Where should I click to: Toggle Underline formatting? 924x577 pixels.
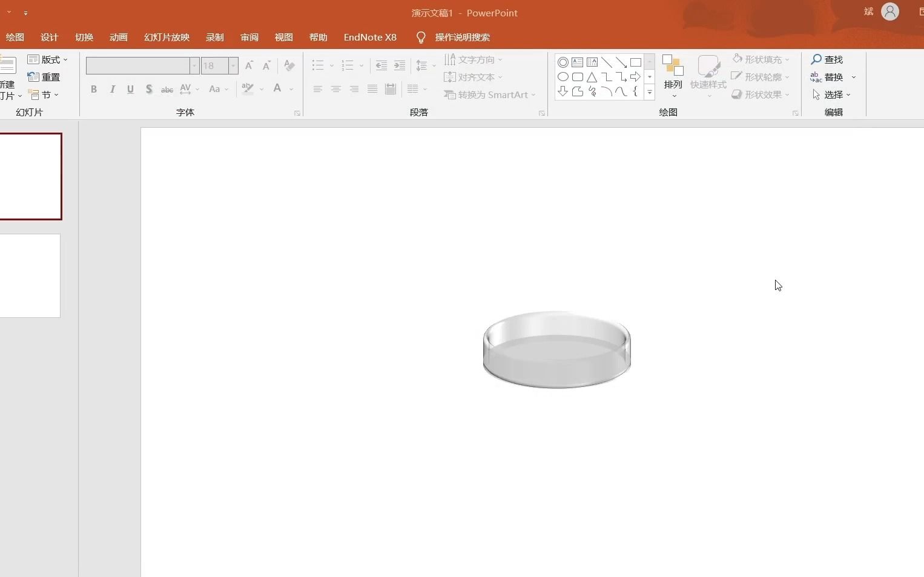pos(131,89)
